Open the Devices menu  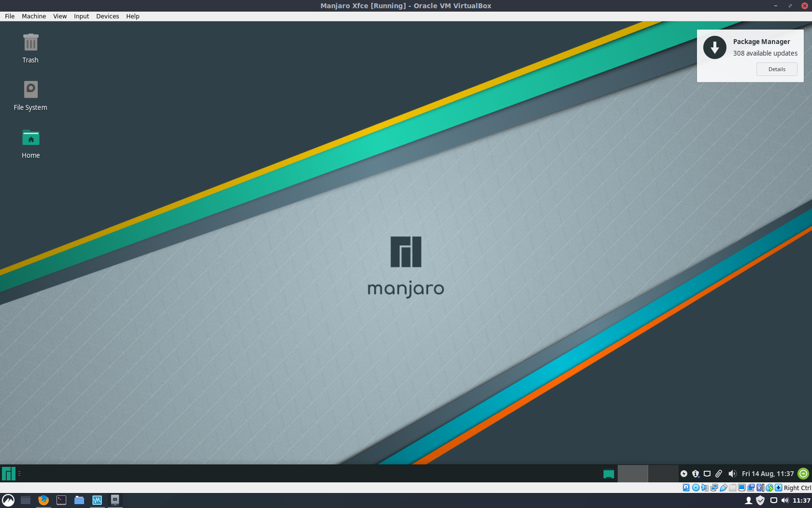click(x=108, y=16)
